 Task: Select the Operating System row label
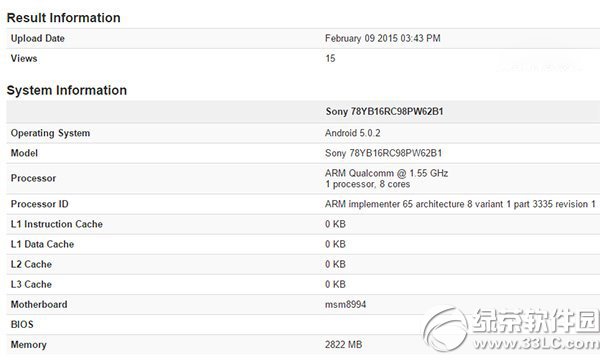[x=50, y=133]
